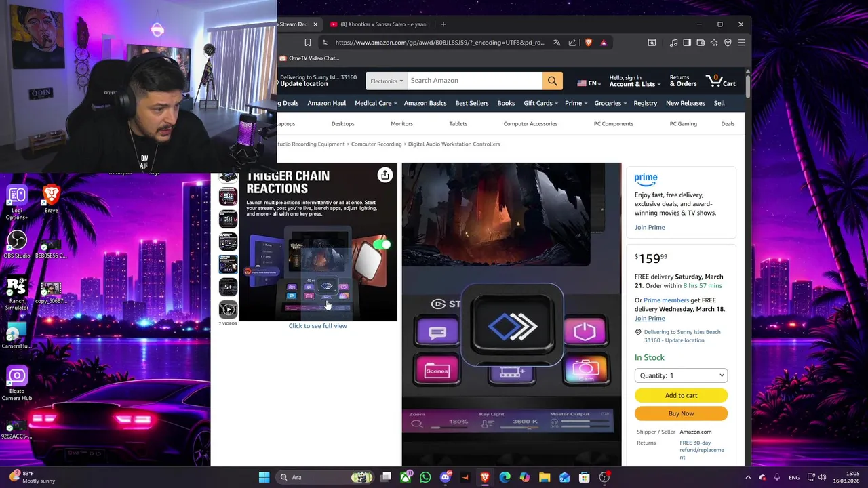
Task: Select the Brave desktop shortcut
Action: click(x=51, y=199)
